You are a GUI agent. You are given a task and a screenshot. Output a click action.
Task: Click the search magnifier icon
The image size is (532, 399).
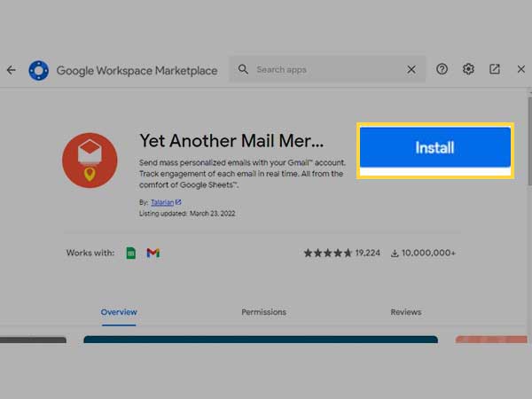243,69
